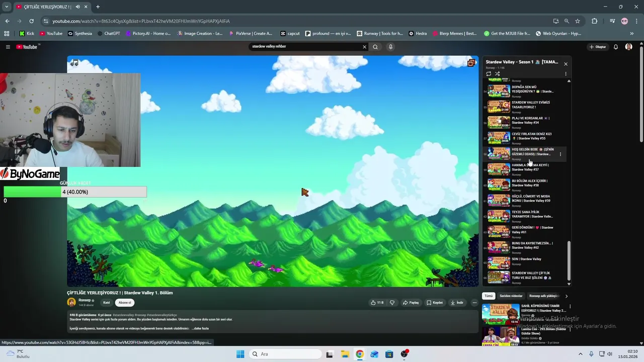Open the YouTube guide hamburger menu
The height and width of the screenshot is (362, 644).
(8, 47)
